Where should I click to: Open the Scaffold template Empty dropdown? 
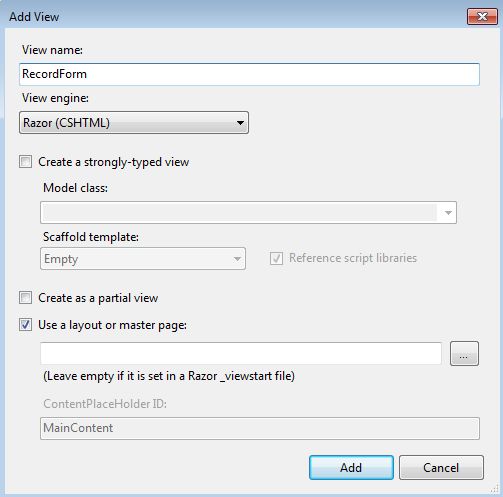tap(143, 259)
